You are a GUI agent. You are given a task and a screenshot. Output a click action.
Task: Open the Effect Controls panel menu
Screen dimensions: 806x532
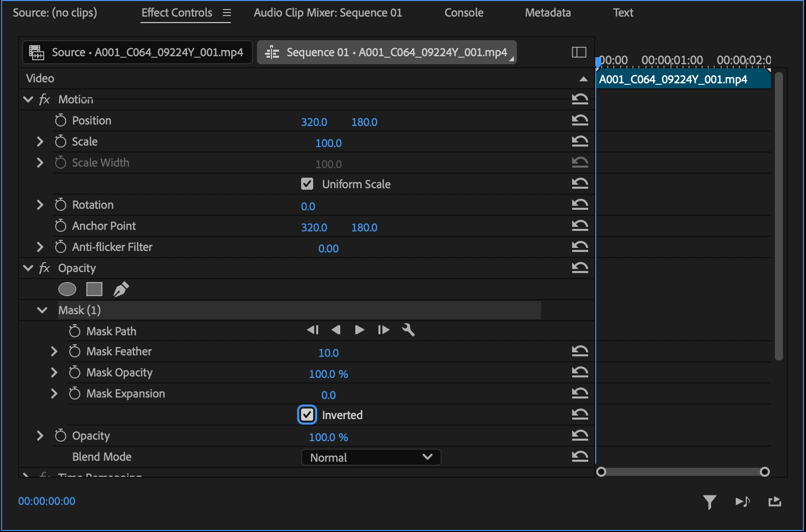tap(227, 13)
